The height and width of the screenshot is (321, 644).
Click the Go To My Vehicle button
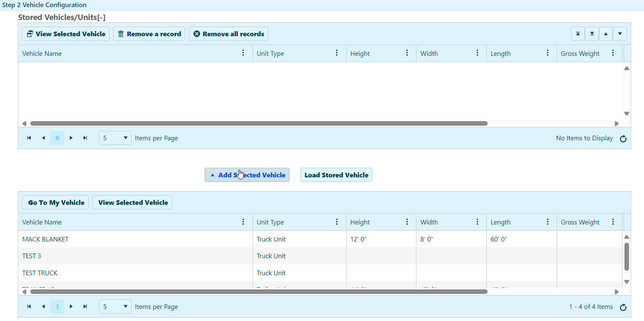tap(55, 202)
